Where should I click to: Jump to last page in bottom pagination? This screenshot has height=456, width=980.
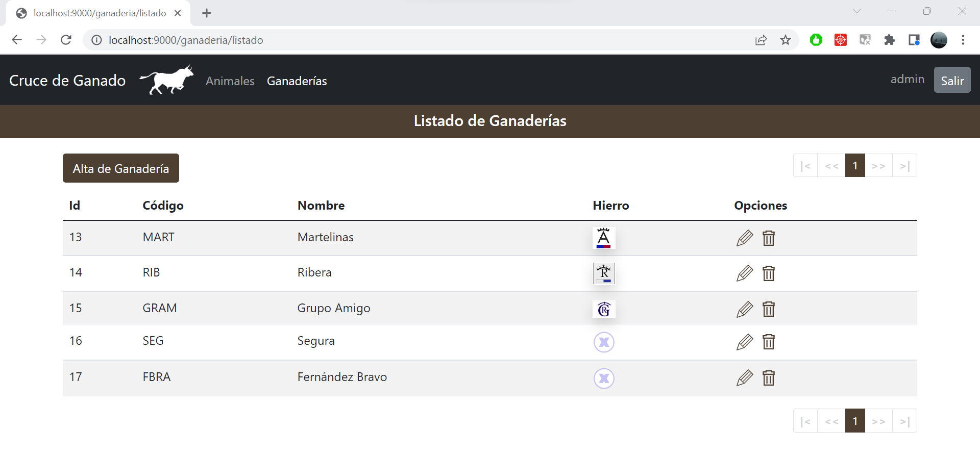coord(904,421)
